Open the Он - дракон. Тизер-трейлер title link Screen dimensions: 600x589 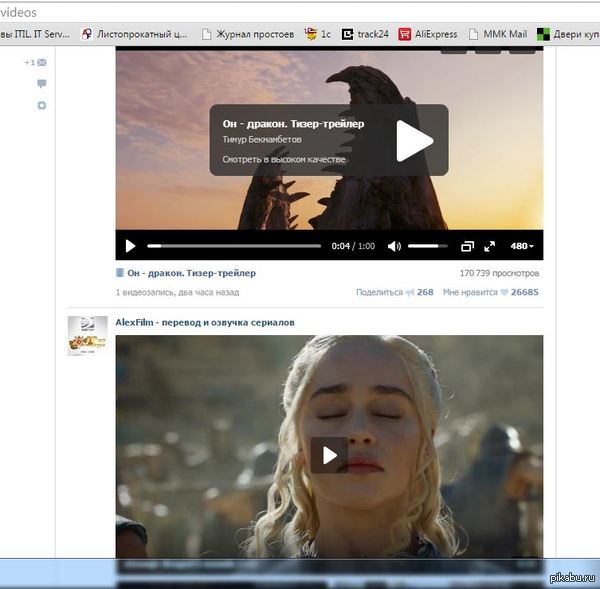click(191, 273)
